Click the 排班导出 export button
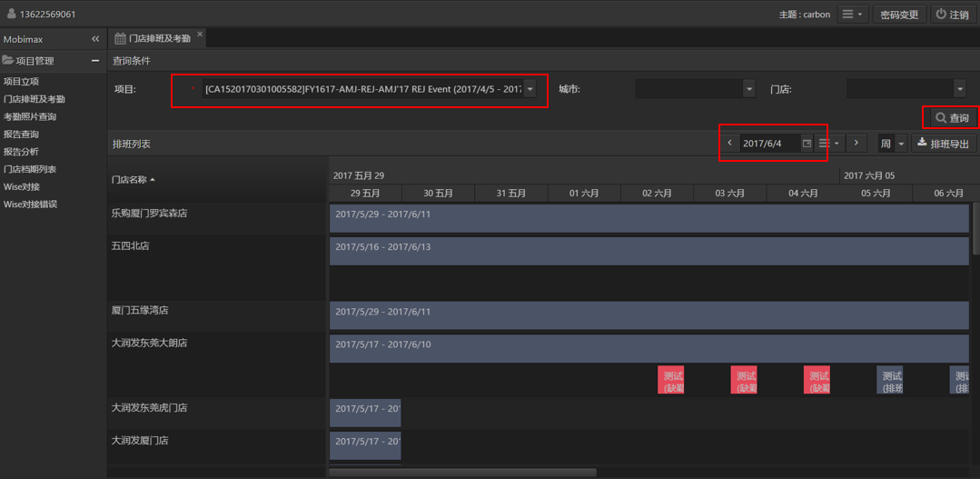 (944, 144)
